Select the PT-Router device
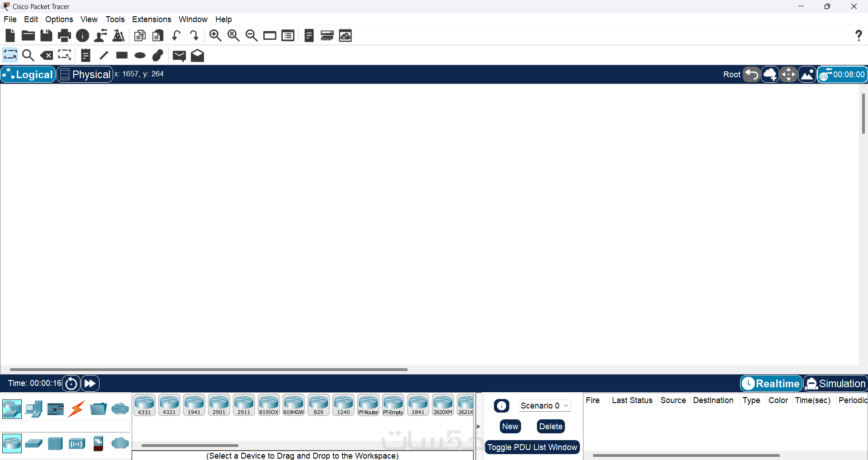The height and width of the screenshot is (460, 868). (368, 404)
